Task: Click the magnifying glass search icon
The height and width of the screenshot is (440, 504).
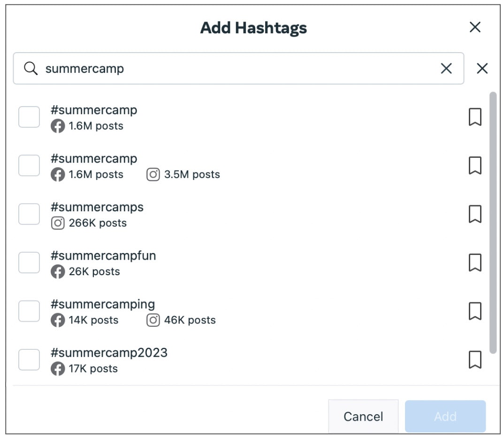Action: click(31, 68)
